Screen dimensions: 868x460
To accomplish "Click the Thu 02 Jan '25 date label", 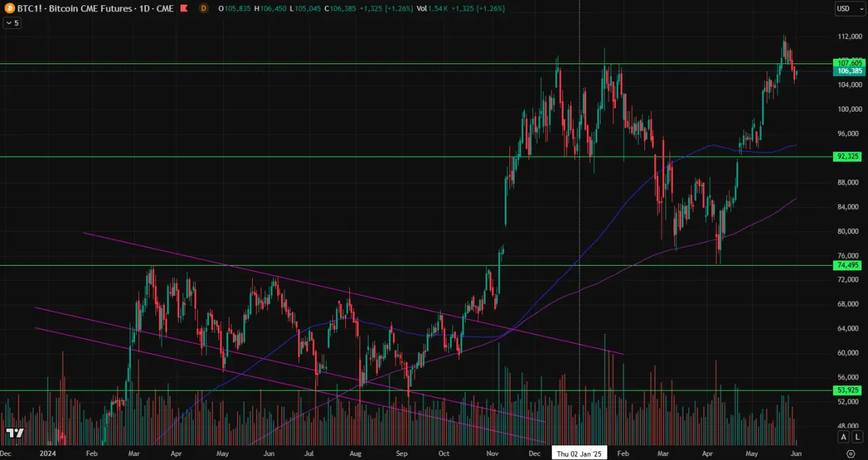I will 580,454.
